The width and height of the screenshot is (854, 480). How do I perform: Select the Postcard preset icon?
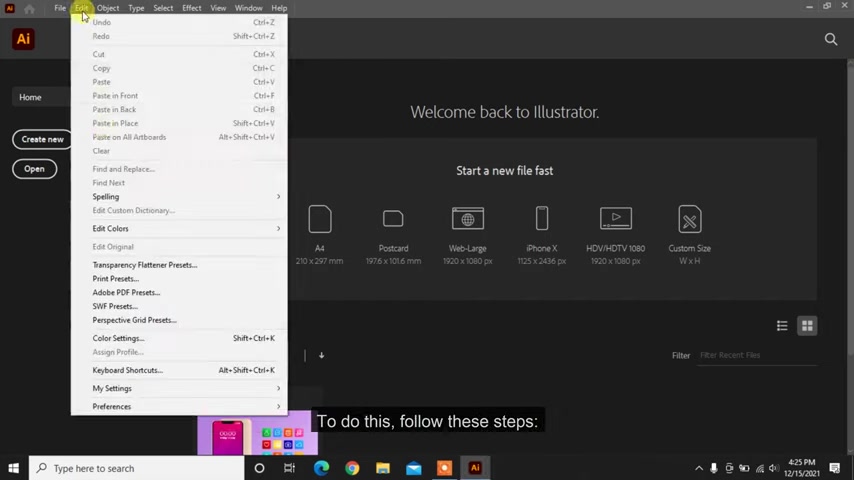[393, 219]
